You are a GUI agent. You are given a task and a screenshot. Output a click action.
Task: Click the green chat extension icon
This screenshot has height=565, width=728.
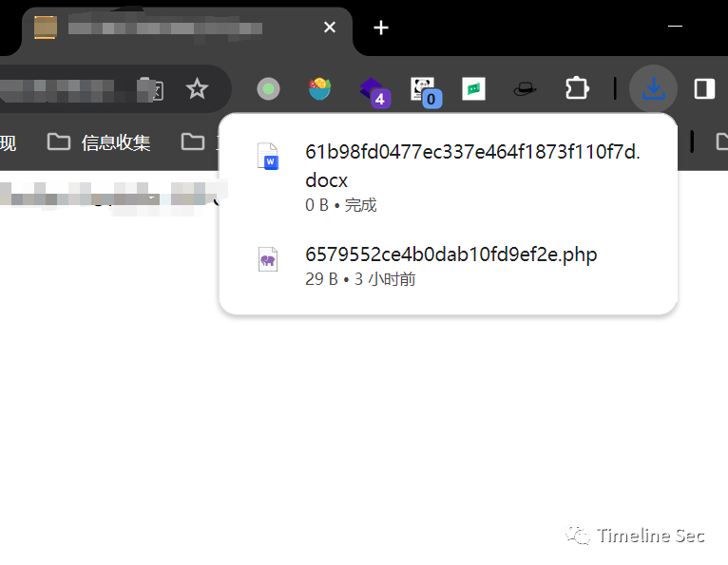coord(473,88)
